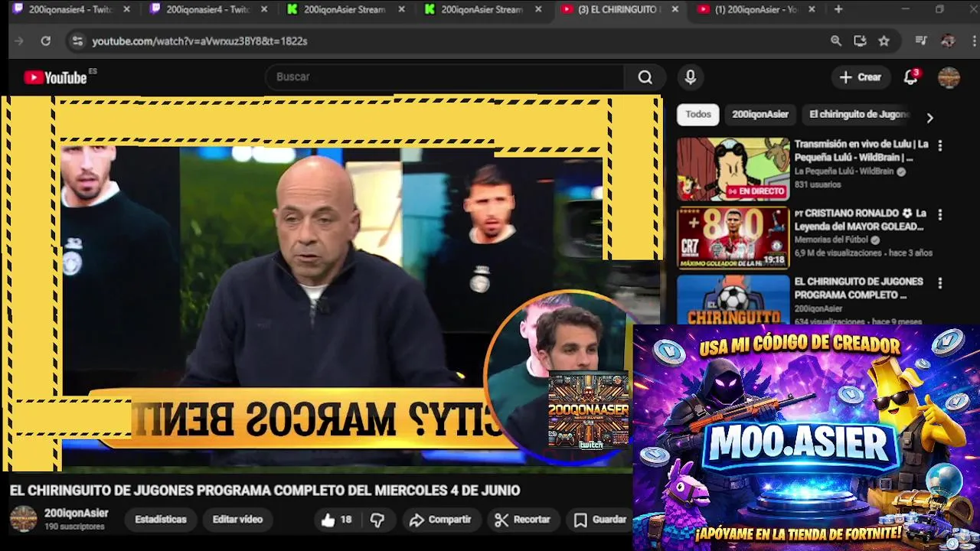980x551 pixels.
Task: Close the '(3) EL CHIRINGUITO' tab
Action: [675, 9]
